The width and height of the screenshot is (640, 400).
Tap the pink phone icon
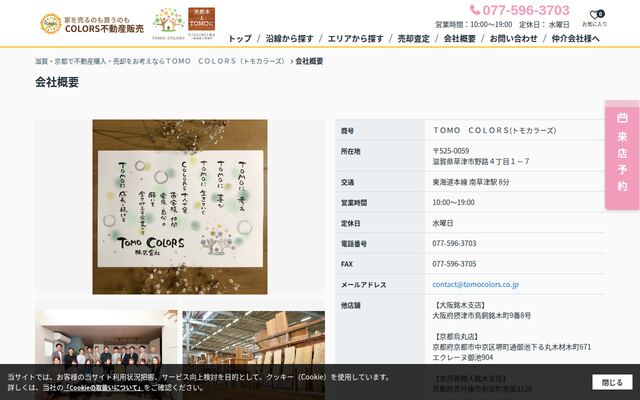pyautogui.click(x=475, y=9)
